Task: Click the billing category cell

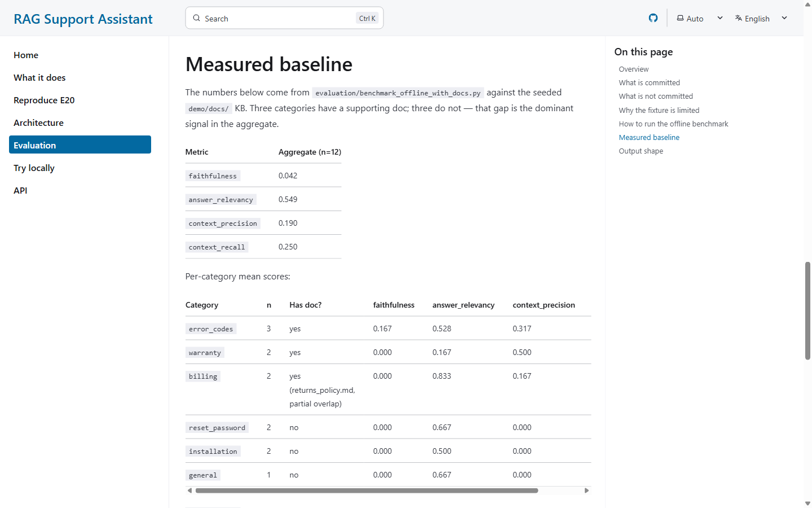Action: coord(202,376)
